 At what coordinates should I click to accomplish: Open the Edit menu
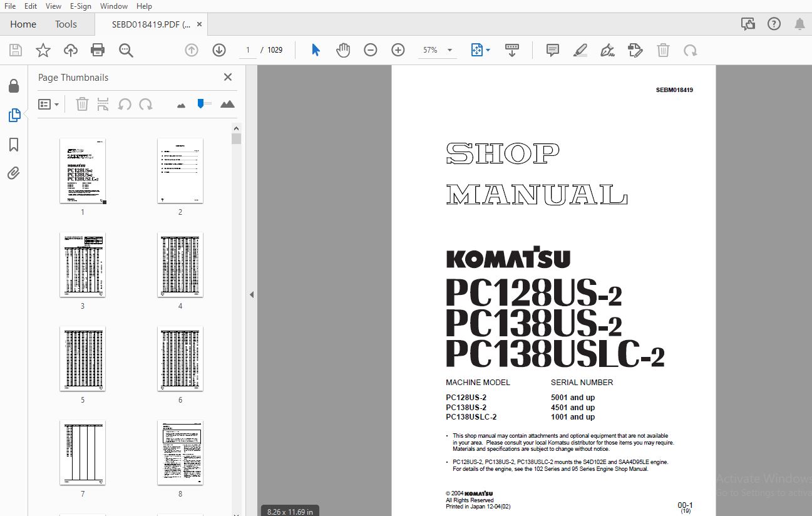point(31,6)
